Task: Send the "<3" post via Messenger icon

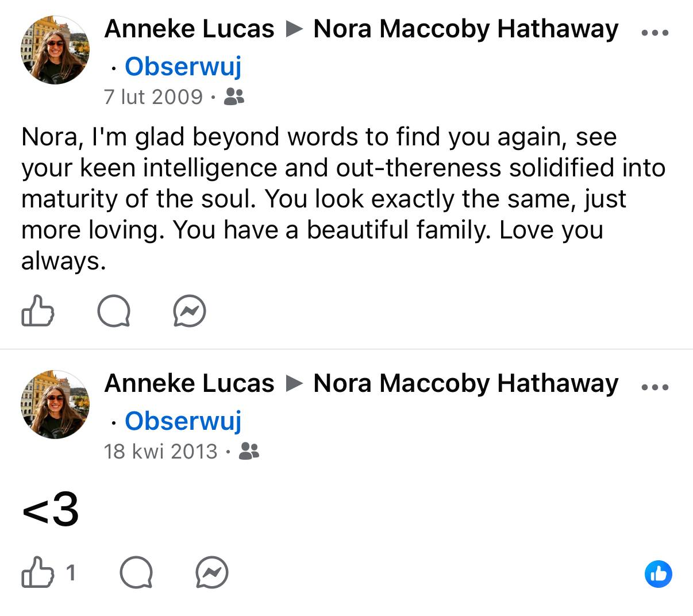Action: coord(212,573)
